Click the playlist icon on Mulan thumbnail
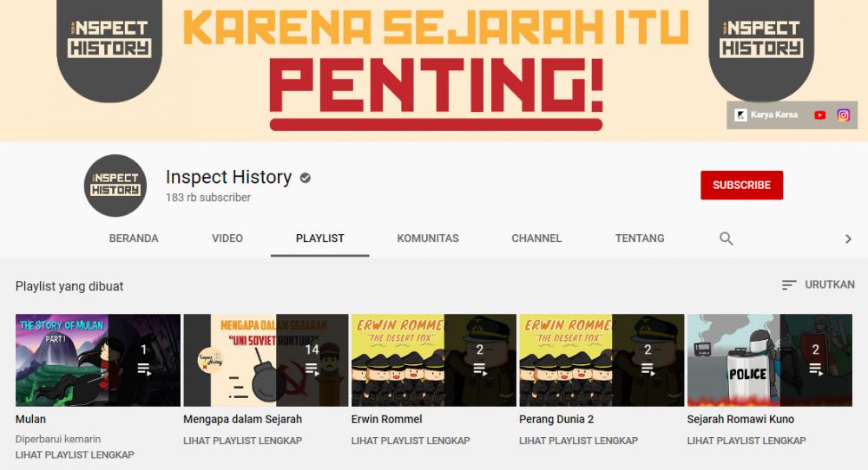868x470 pixels. coord(144,369)
